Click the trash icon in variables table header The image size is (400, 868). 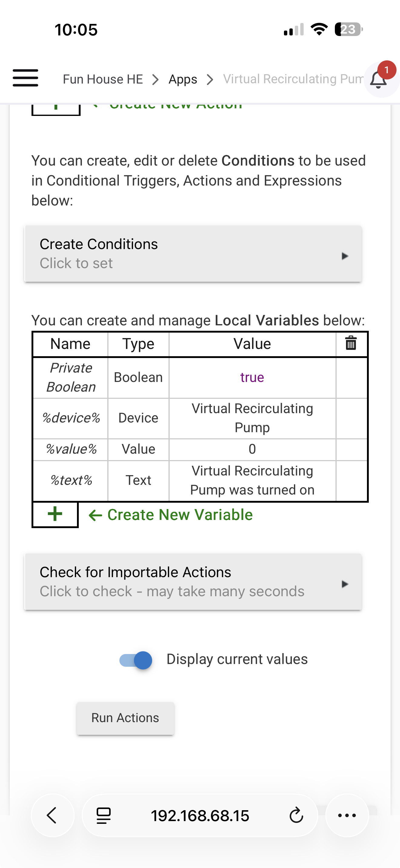pyautogui.click(x=351, y=344)
